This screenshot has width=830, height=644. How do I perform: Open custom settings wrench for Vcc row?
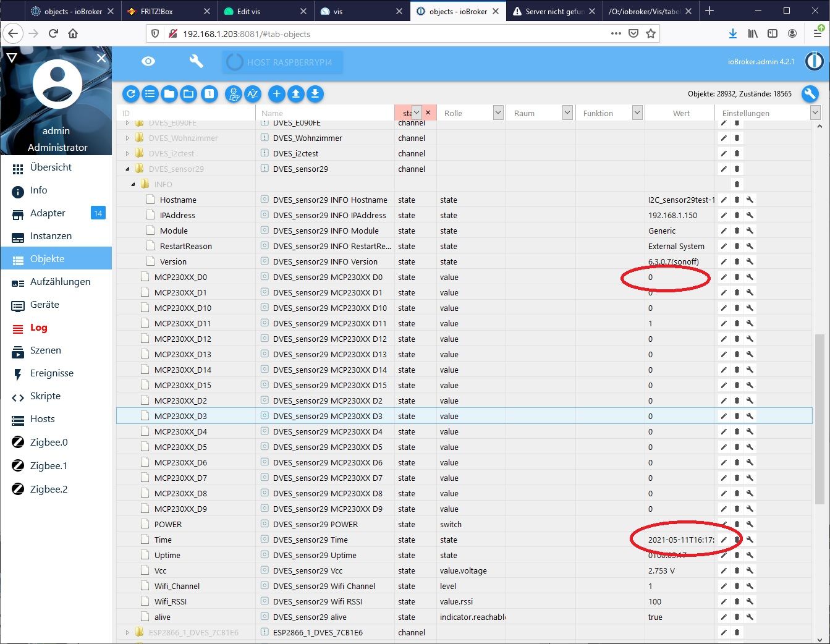(x=750, y=570)
